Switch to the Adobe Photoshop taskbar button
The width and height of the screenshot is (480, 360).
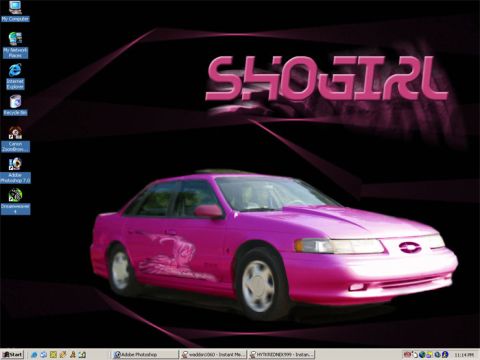[145, 355]
